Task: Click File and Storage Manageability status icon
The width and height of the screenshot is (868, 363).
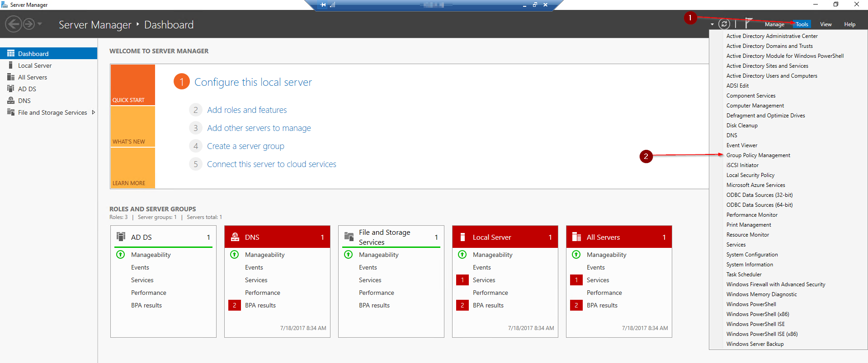Action: point(349,254)
